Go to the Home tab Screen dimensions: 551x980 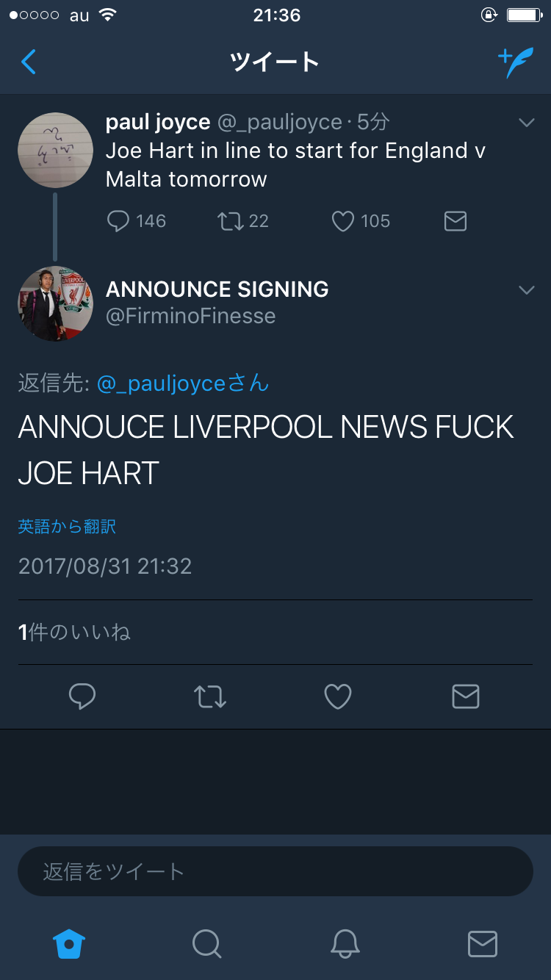pyautogui.click(x=69, y=943)
